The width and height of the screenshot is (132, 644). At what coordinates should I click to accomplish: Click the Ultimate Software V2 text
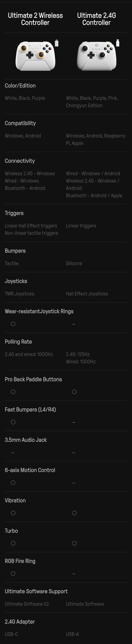pos(27,604)
